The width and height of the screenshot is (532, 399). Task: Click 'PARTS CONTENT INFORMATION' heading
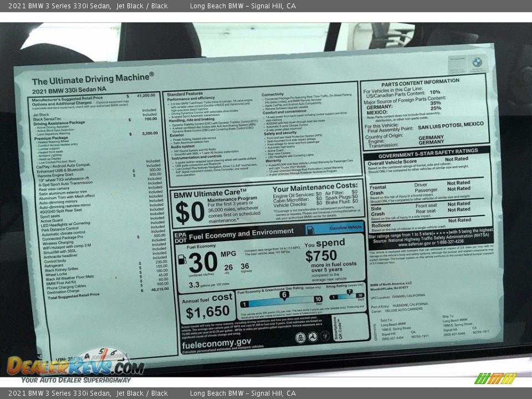tap(420, 83)
